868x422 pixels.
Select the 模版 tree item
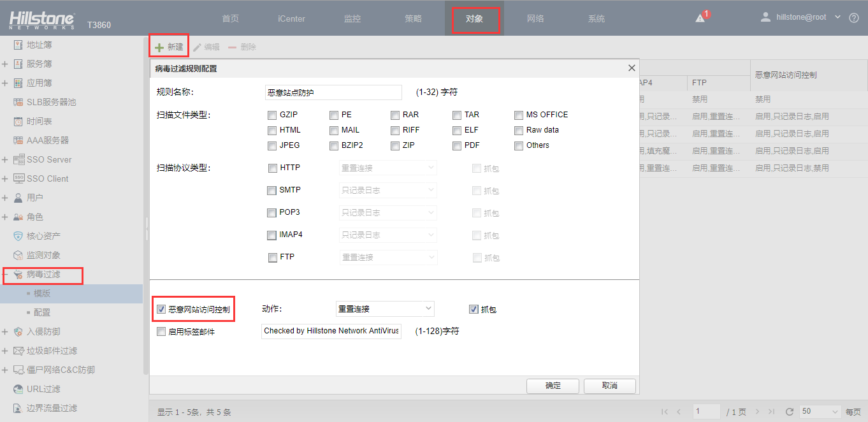(x=42, y=293)
